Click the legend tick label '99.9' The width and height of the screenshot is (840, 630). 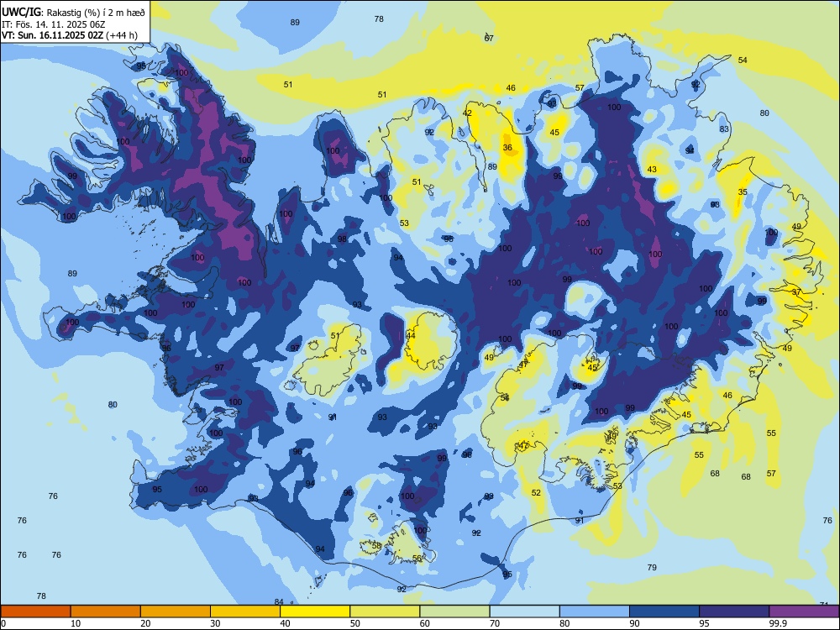[778, 623]
